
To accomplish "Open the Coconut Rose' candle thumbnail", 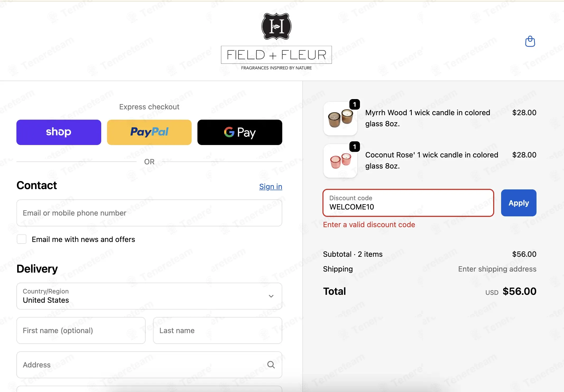I will [340, 161].
